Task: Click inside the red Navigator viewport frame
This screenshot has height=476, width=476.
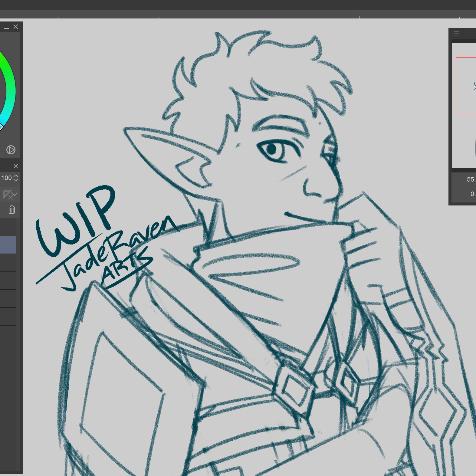Action: click(466, 85)
